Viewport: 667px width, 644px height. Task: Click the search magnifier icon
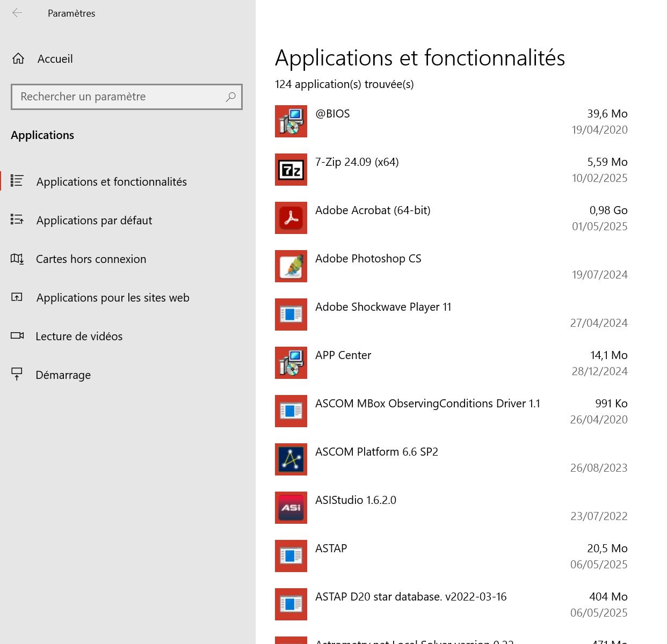tap(231, 97)
